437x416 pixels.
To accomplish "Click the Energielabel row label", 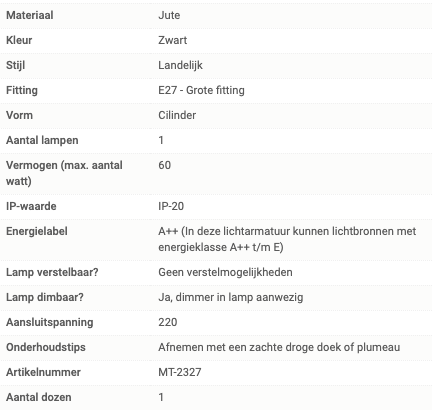I will 37,231.
